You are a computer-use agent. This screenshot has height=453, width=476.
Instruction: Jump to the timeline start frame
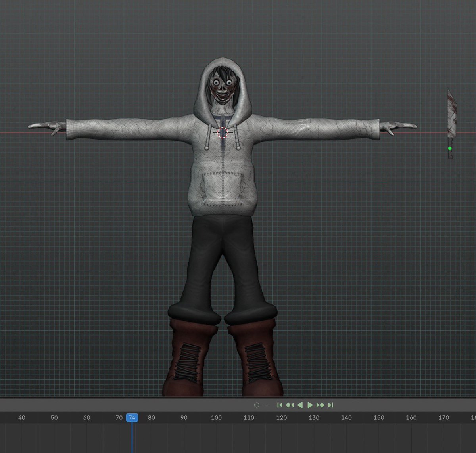point(280,405)
